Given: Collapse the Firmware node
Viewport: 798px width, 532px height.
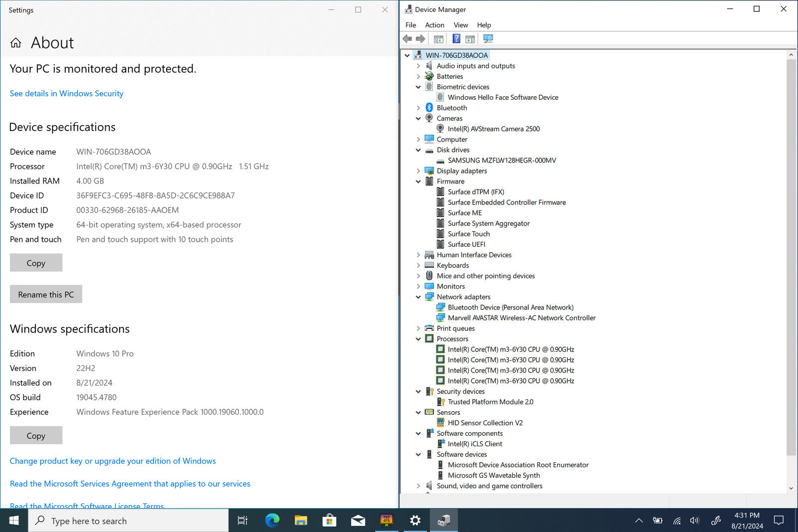Looking at the screenshot, I should (x=418, y=181).
